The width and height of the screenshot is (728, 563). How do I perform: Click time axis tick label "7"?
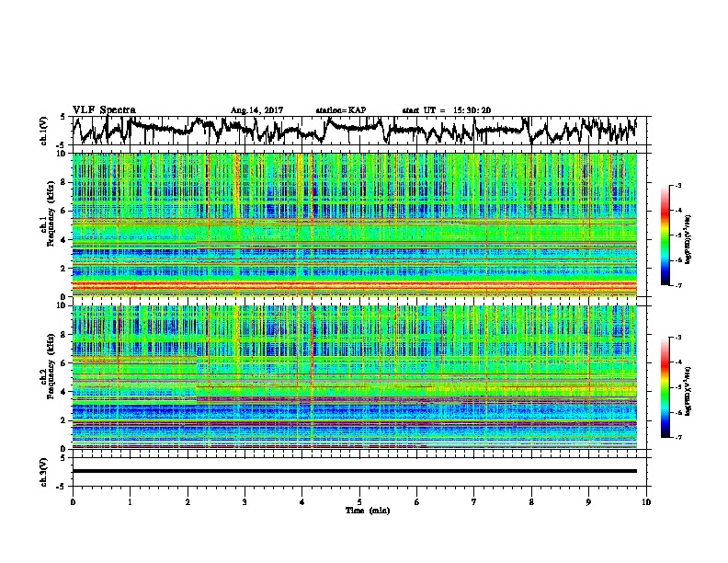coord(474,502)
